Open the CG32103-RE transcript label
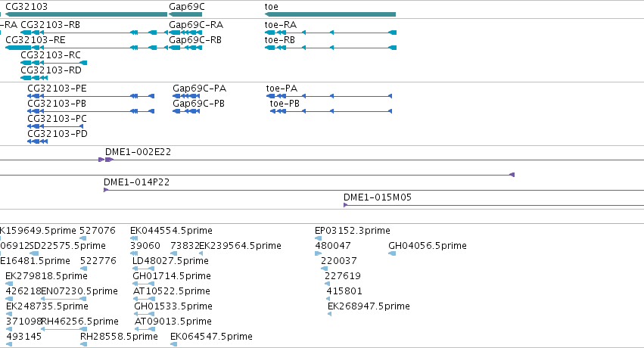The image size is (644, 348). click(36, 40)
